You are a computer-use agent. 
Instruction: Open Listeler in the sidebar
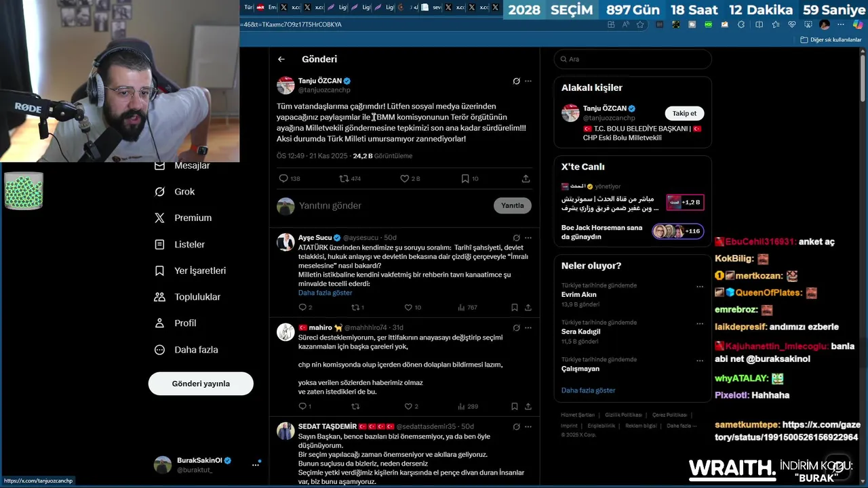pyautogui.click(x=180, y=245)
